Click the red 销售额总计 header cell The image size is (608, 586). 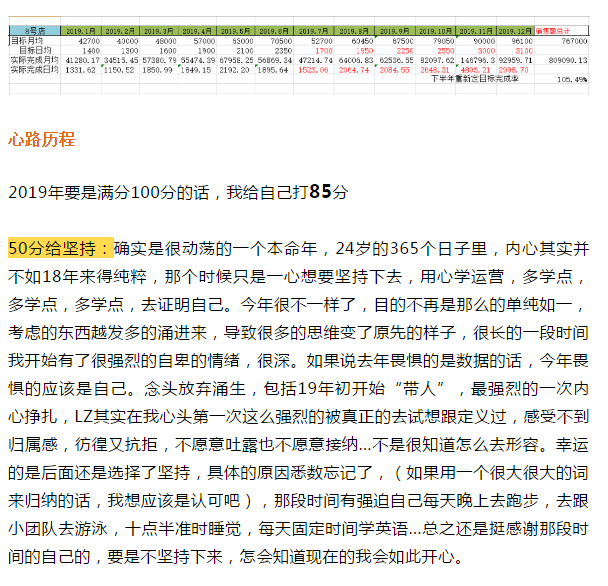pos(562,32)
